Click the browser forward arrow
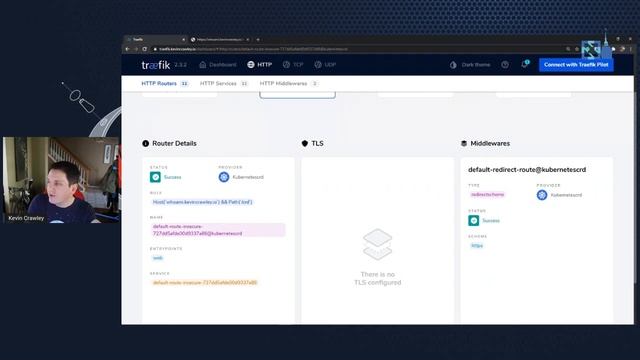The image size is (640, 360). 136,49
